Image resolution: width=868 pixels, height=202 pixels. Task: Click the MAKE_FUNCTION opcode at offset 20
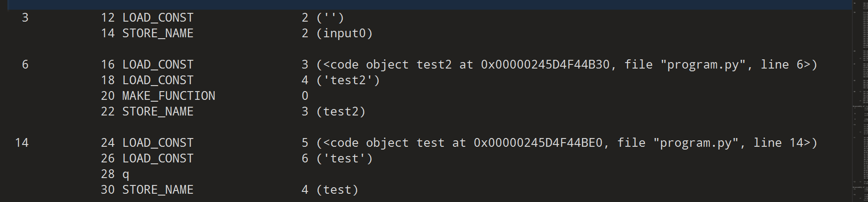pyautogui.click(x=168, y=96)
